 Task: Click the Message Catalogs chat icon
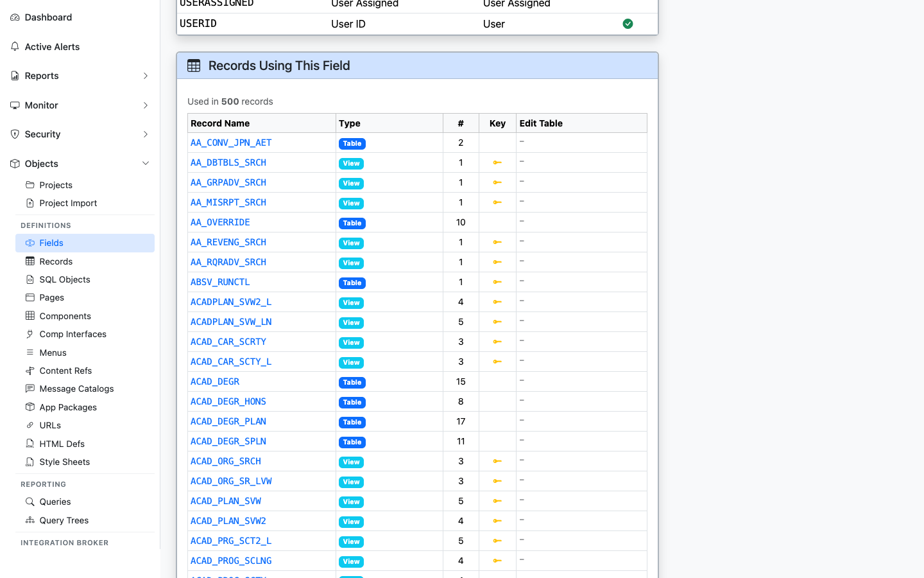(30, 389)
